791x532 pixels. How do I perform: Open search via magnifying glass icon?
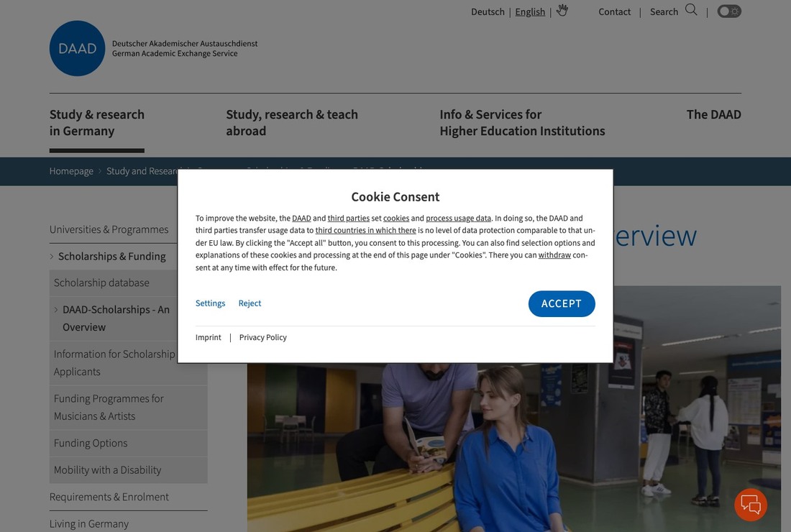(691, 10)
